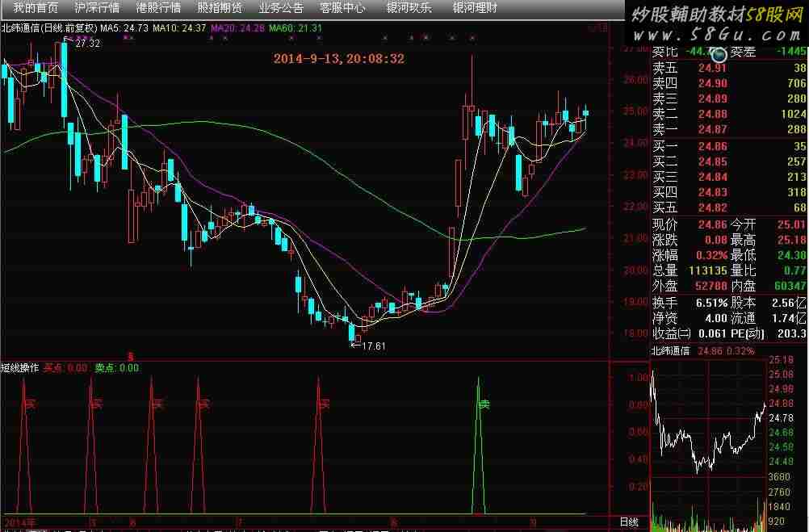Click the 换手 6.51% value
This screenshot has height=532, width=809.
pos(711,303)
